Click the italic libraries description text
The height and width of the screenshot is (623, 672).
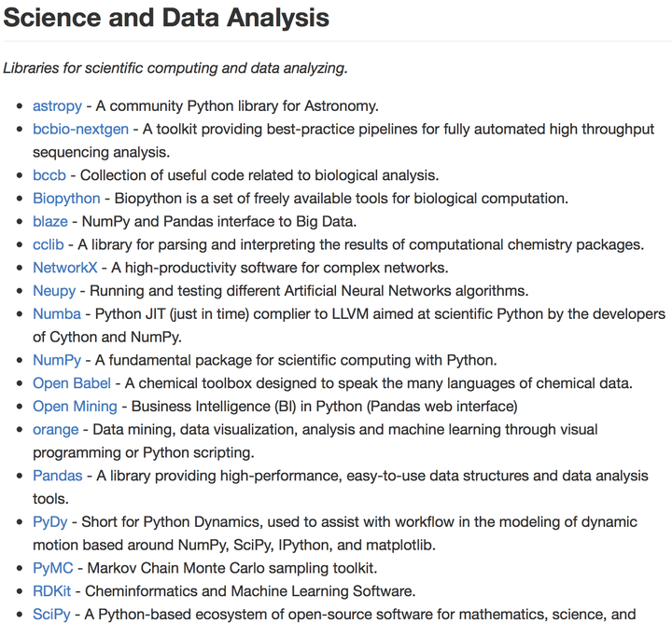tap(175, 68)
